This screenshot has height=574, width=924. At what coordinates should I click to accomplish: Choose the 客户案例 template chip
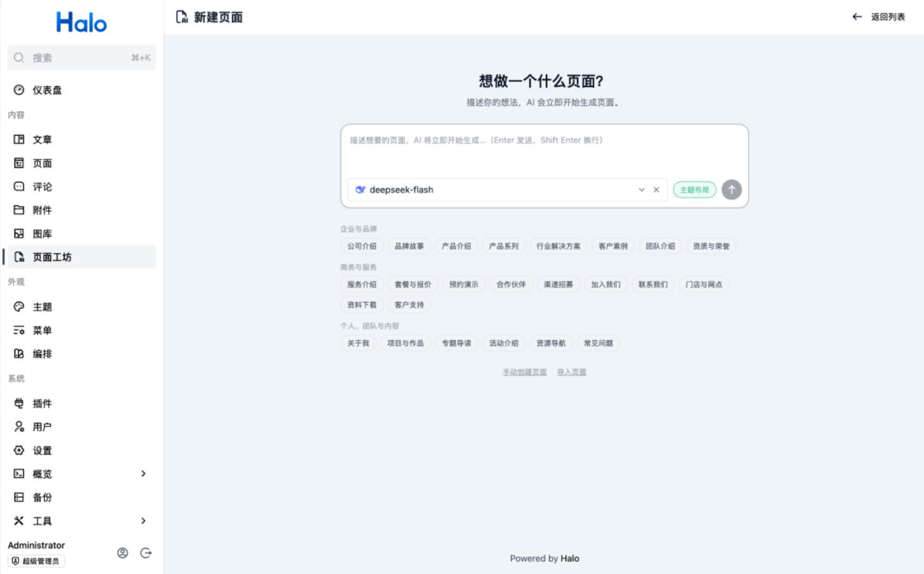point(613,247)
